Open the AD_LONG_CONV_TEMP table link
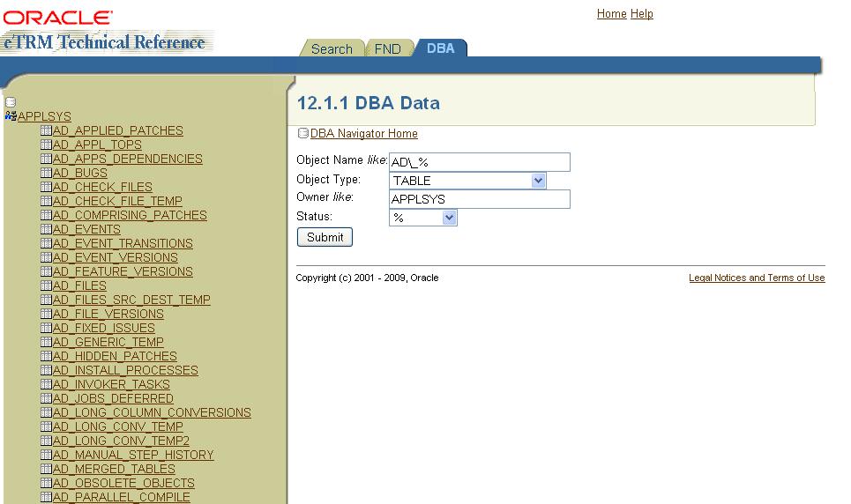Viewport: 851px width, 504px height. click(118, 427)
